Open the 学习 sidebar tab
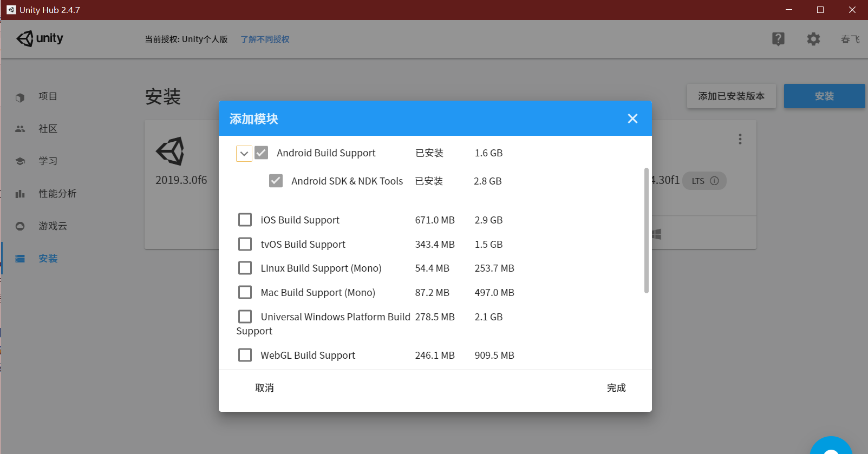Viewport: 868px width, 454px height. click(x=48, y=161)
